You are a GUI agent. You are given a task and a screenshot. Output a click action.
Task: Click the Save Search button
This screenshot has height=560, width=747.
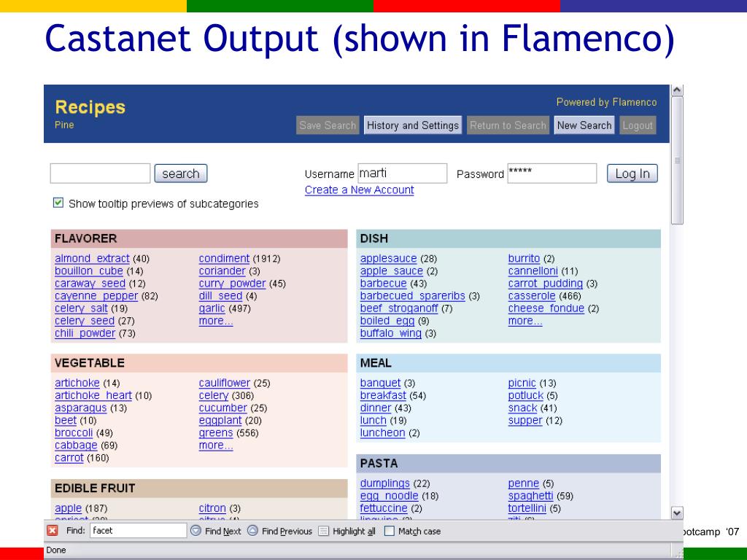[328, 125]
